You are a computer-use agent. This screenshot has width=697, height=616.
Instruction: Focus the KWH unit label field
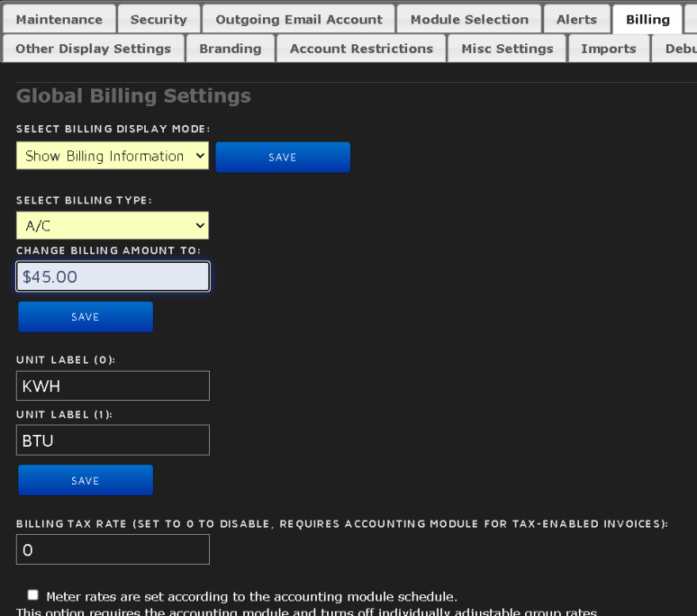(113, 385)
